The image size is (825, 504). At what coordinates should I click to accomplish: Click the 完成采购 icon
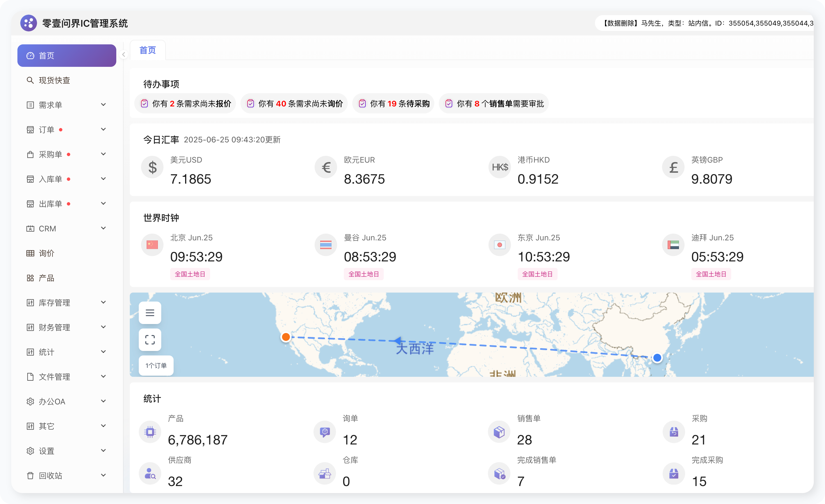click(x=674, y=474)
